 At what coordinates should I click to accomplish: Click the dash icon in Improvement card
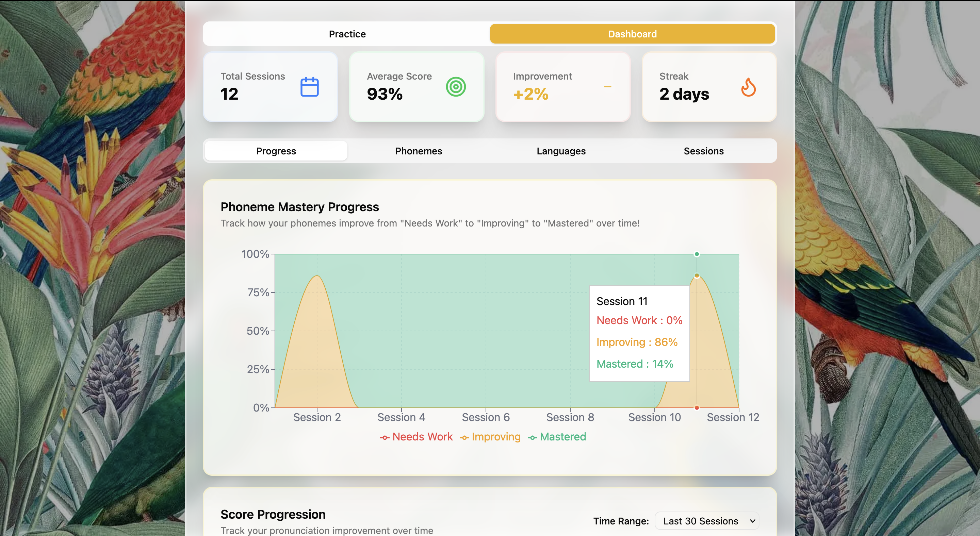[x=607, y=87]
